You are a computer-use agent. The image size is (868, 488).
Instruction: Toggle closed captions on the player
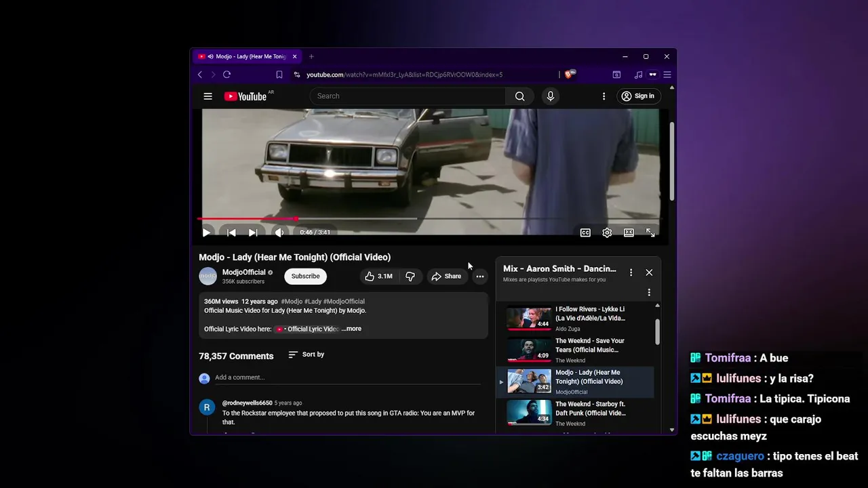point(585,232)
